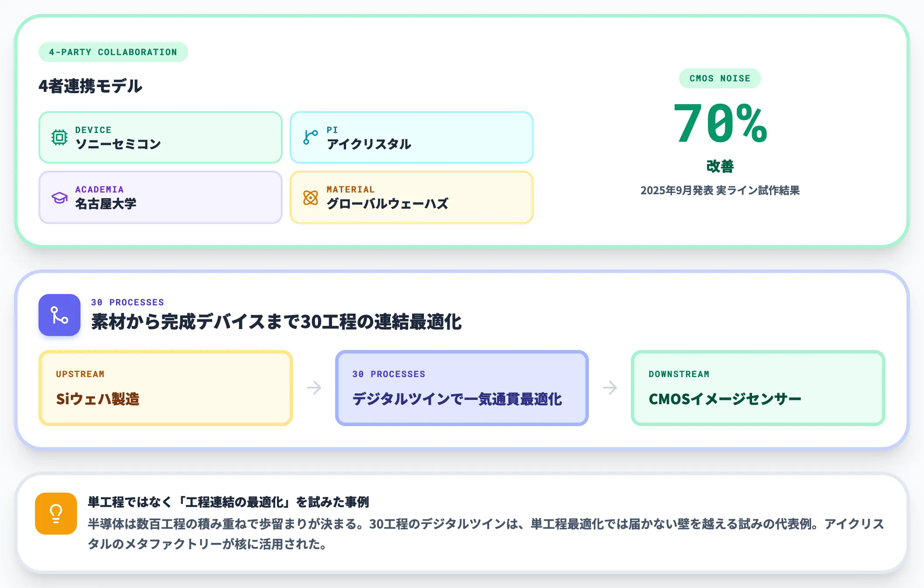The image size is (924, 588).
Task: Click the orange lightbulb icon
Action: [x=56, y=514]
